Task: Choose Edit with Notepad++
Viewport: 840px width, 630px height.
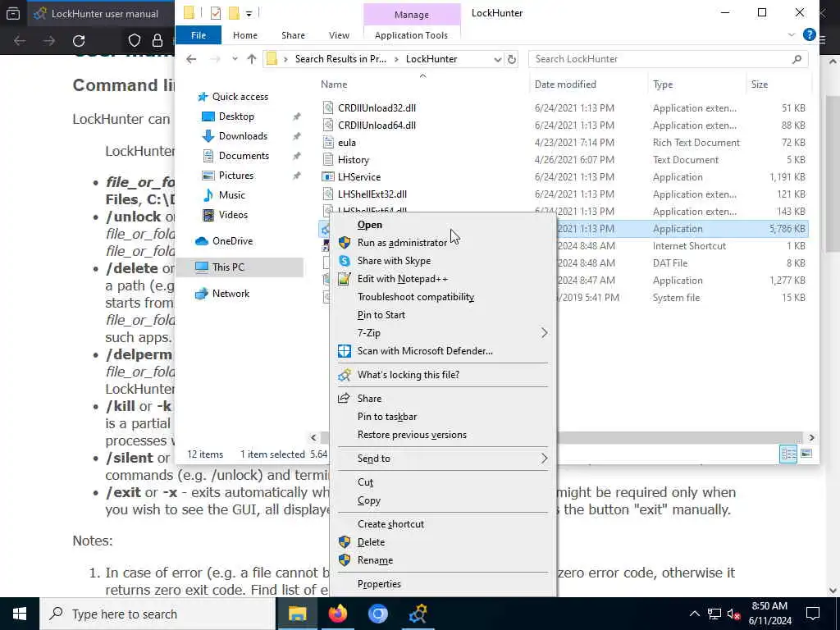Action: pyautogui.click(x=402, y=279)
